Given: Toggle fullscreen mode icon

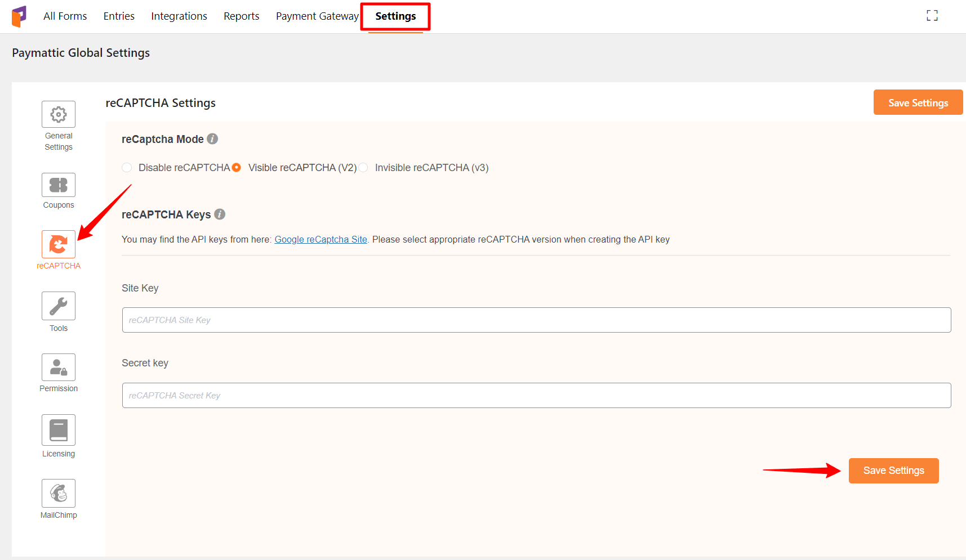Looking at the screenshot, I should pos(932,16).
